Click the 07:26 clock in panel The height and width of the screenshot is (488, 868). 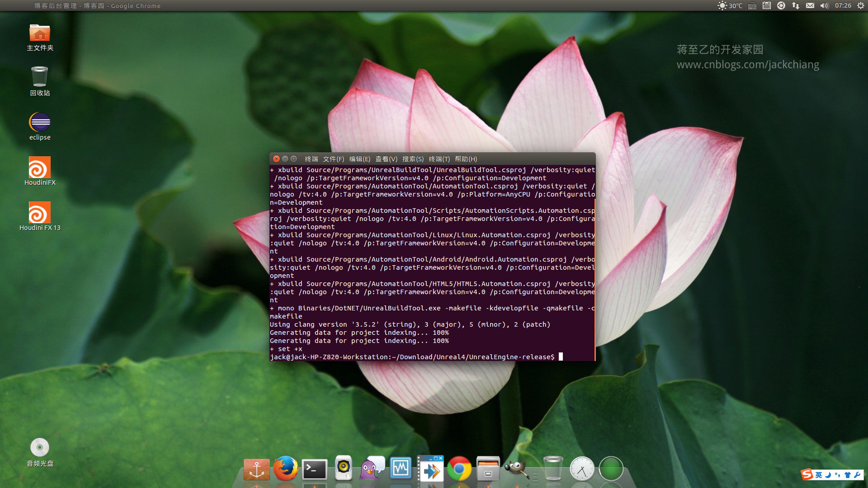[843, 6]
